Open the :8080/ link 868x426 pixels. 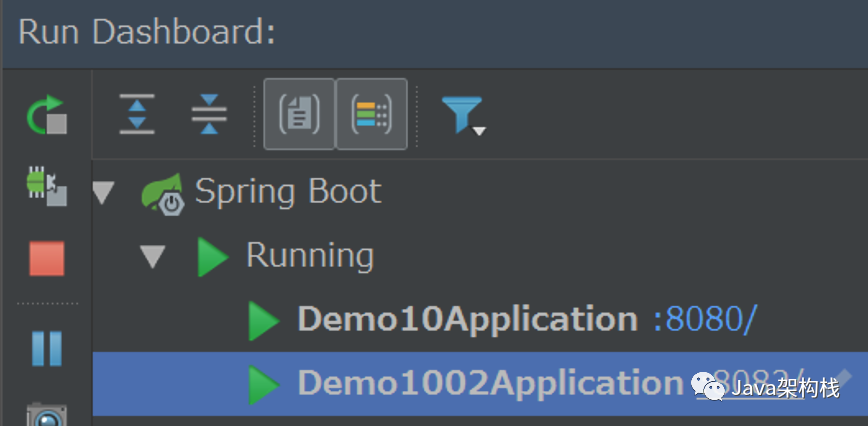pos(704,319)
